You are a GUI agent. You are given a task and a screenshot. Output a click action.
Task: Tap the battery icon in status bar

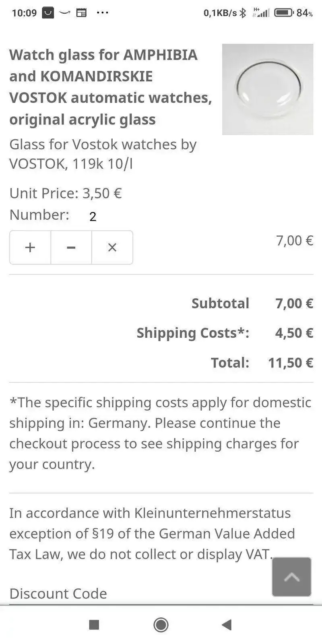284,13
